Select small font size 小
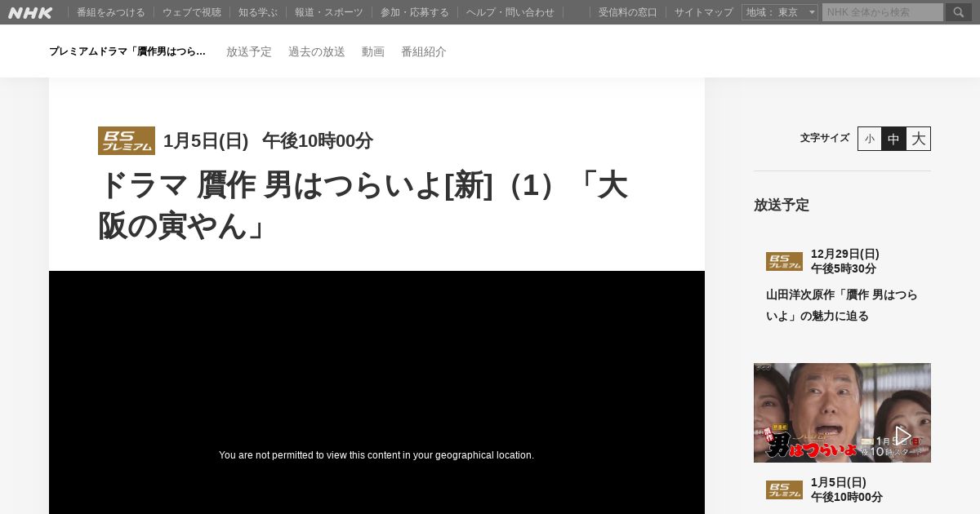Viewport: 980px width, 514px height. click(870, 139)
